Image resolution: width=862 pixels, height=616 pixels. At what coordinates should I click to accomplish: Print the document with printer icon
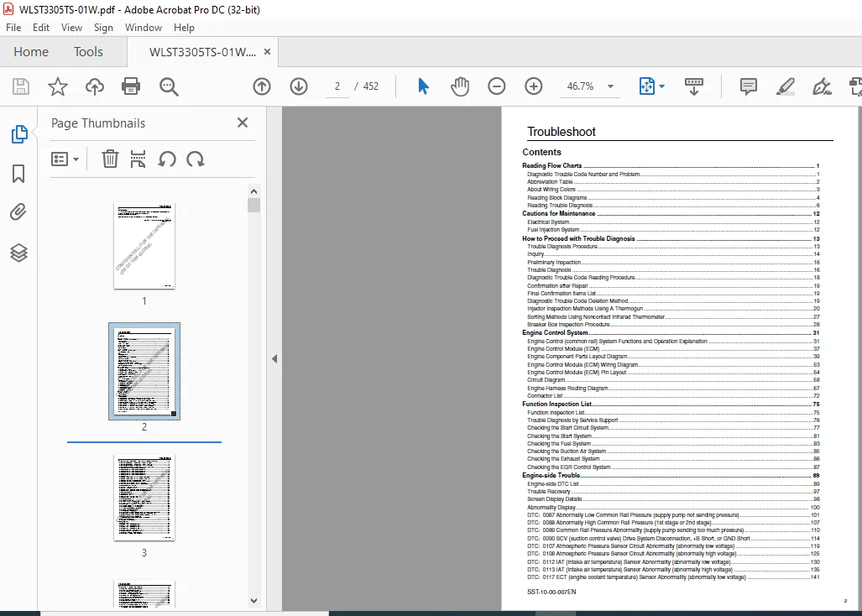point(131,86)
